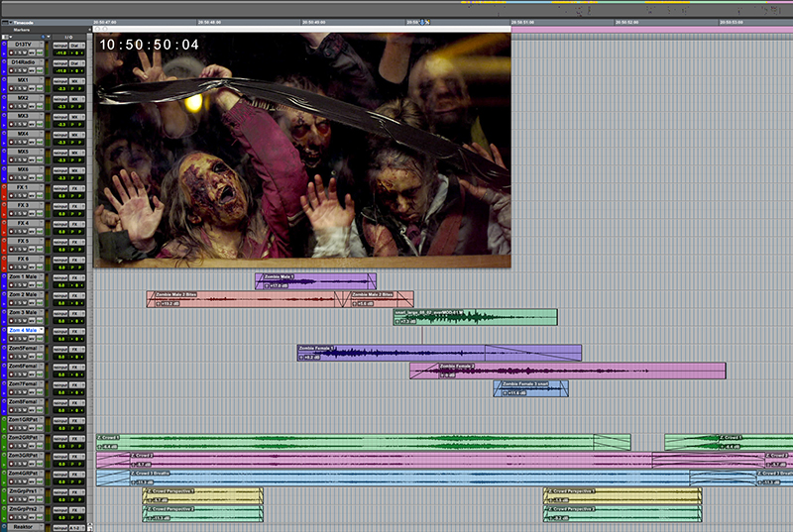Select the Zom 4 Male track name
Viewport: 793px width, 532px height.
22,330
